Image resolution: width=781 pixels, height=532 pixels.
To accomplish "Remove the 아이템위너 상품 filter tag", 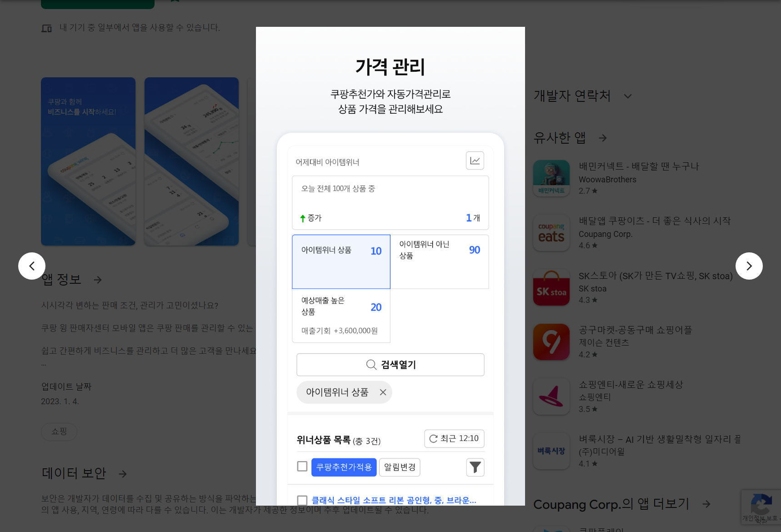I will click(382, 392).
